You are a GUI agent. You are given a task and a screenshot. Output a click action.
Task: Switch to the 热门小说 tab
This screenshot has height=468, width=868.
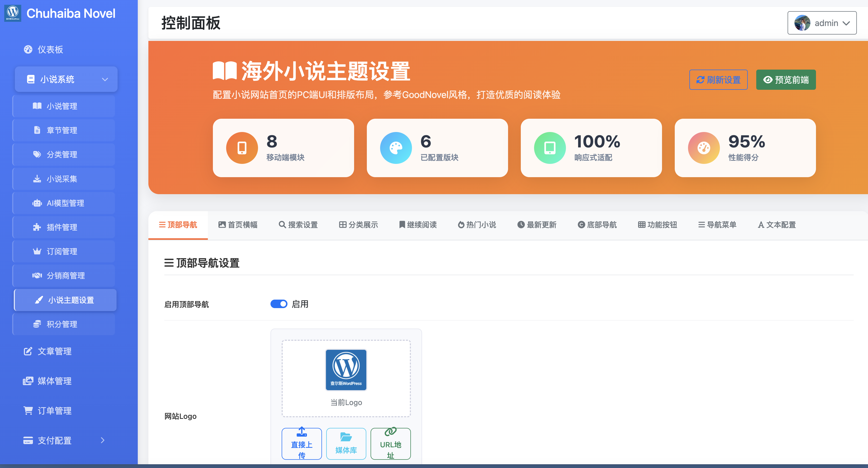[x=477, y=225]
